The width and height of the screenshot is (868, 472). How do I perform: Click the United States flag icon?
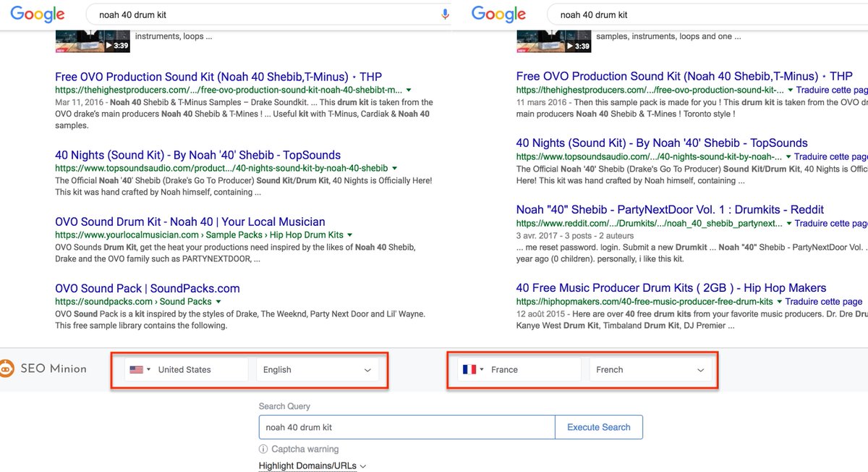(136, 369)
